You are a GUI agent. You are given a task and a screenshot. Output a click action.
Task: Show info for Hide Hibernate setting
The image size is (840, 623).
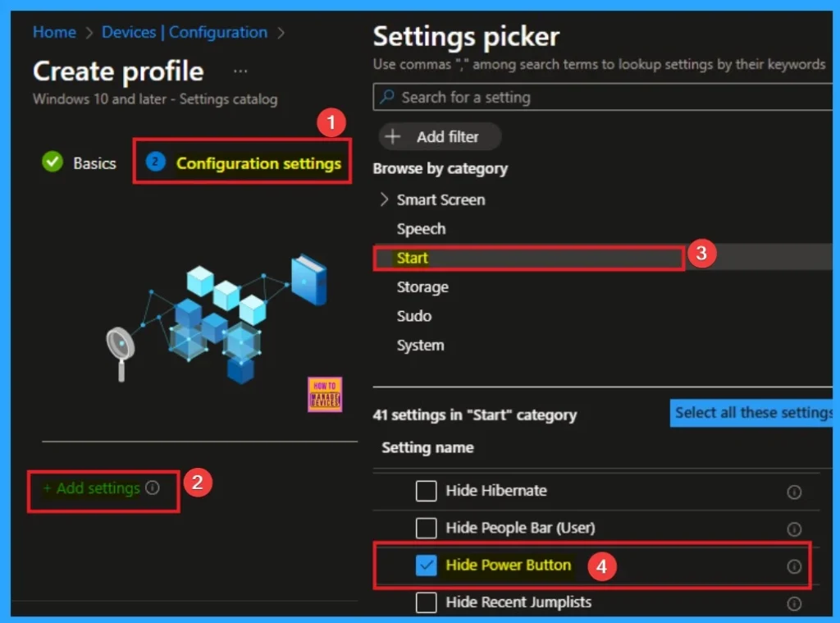pos(794,492)
